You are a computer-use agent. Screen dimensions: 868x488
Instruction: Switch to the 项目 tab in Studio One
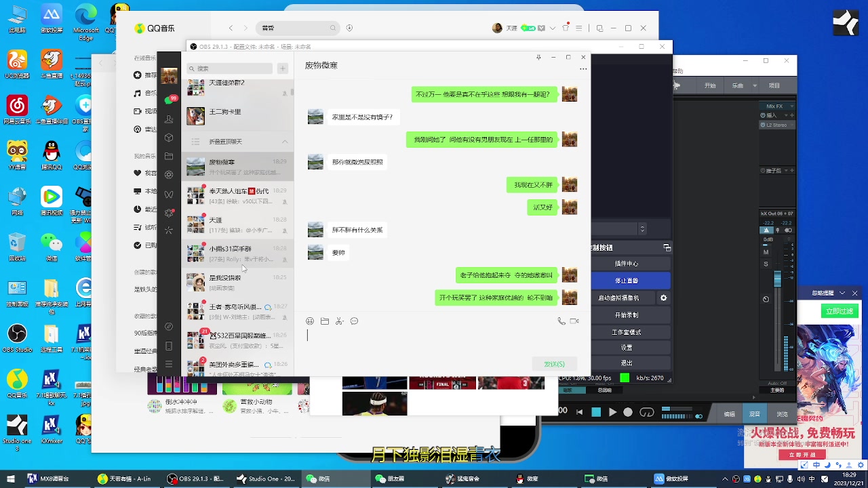pos(774,86)
